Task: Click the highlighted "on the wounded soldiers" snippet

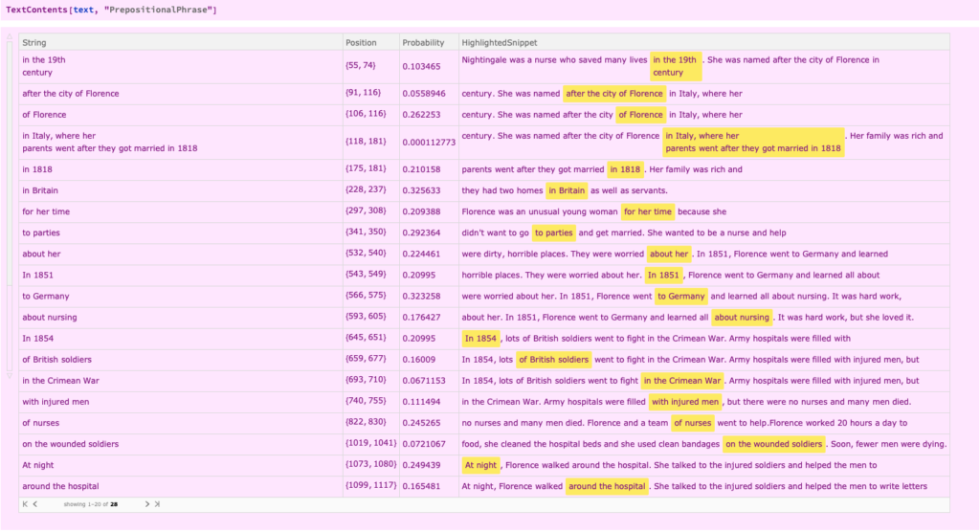Action: click(773, 444)
